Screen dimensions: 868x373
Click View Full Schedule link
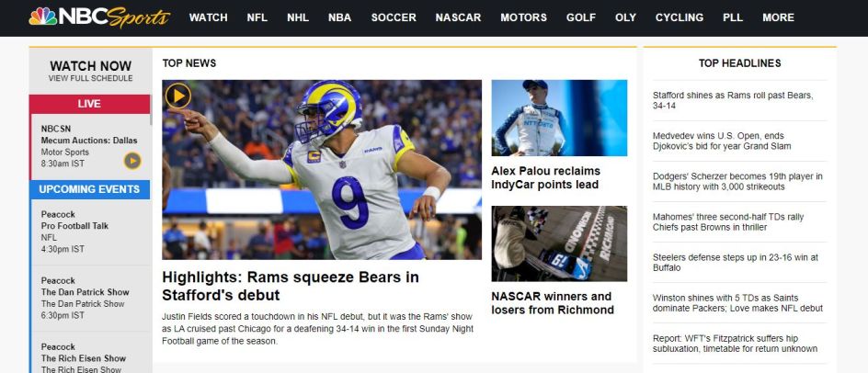(x=90, y=79)
